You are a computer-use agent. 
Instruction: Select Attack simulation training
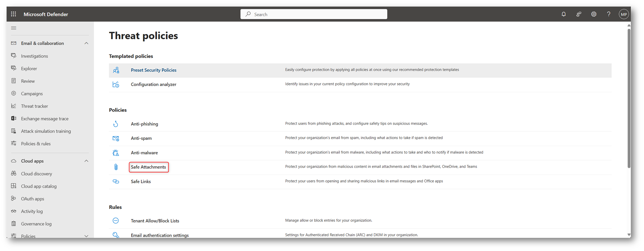point(46,131)
